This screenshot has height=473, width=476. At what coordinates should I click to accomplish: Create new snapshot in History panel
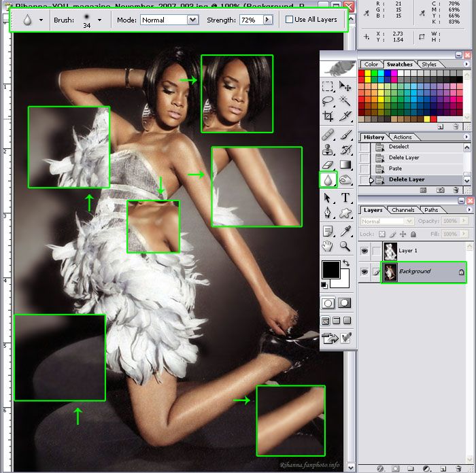[440, 190]
